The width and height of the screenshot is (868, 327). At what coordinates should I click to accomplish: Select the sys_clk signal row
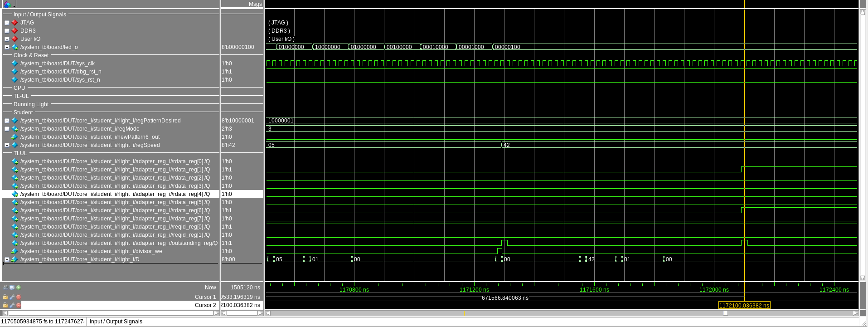pyautogui.click(x=57, y=63)
